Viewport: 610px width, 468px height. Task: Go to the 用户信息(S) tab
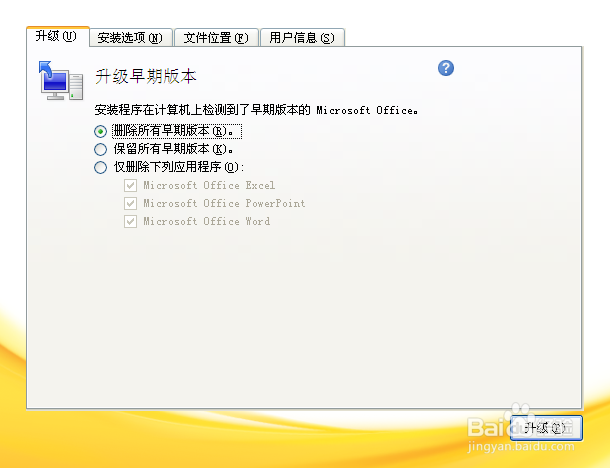pyautogui.click(x=302, y=38)
